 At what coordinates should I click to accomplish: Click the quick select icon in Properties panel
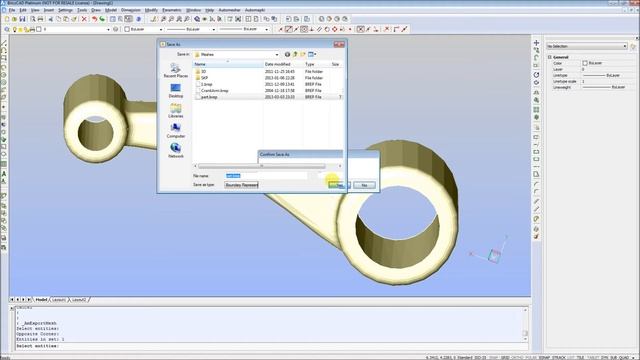633,47
